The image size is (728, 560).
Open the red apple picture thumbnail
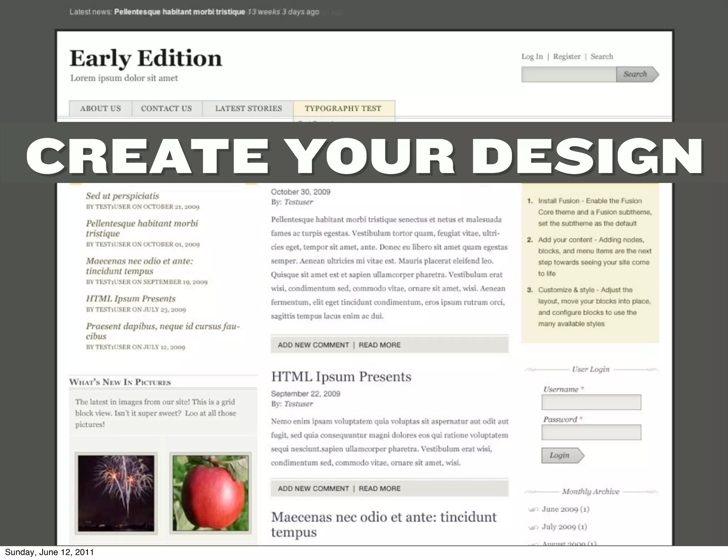click(210, 493)
